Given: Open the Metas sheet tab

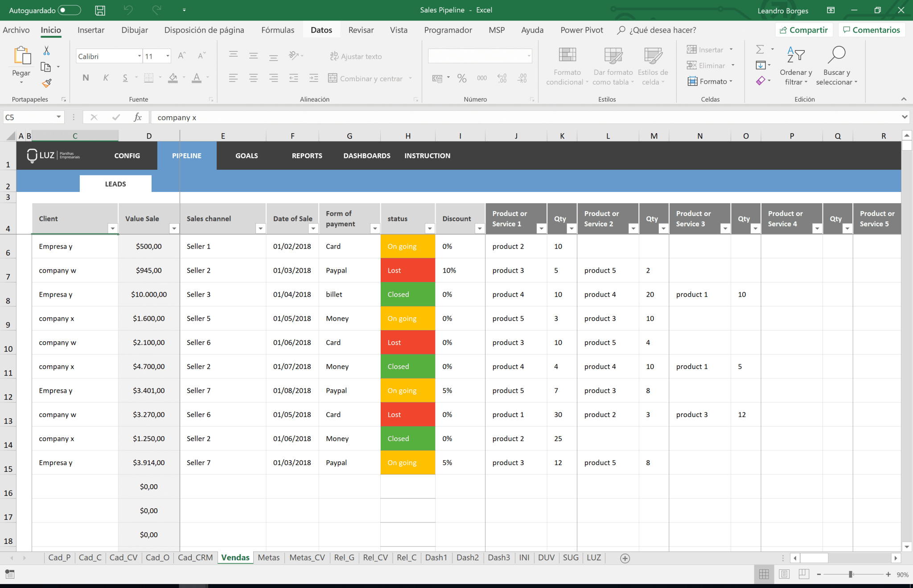Looking at the screenshot, I should pyautogui.click(x=268, y=557).
